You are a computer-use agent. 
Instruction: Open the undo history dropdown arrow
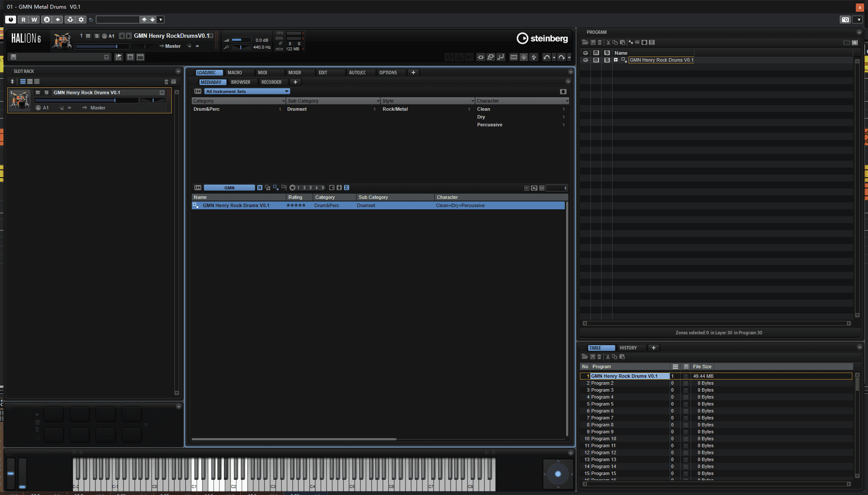pyautogui.click(x=554, y=58)
